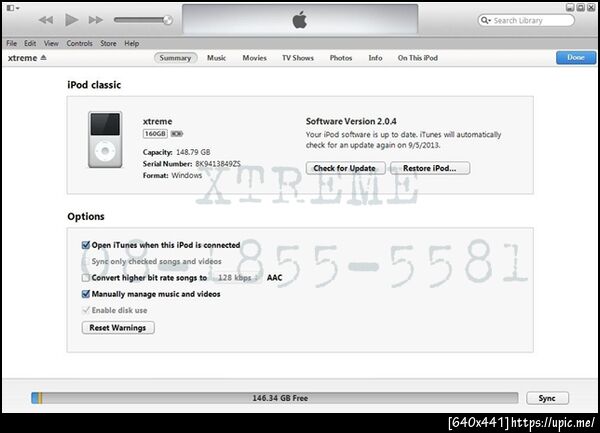Maximize the iTunes window

tap(580, 7)
